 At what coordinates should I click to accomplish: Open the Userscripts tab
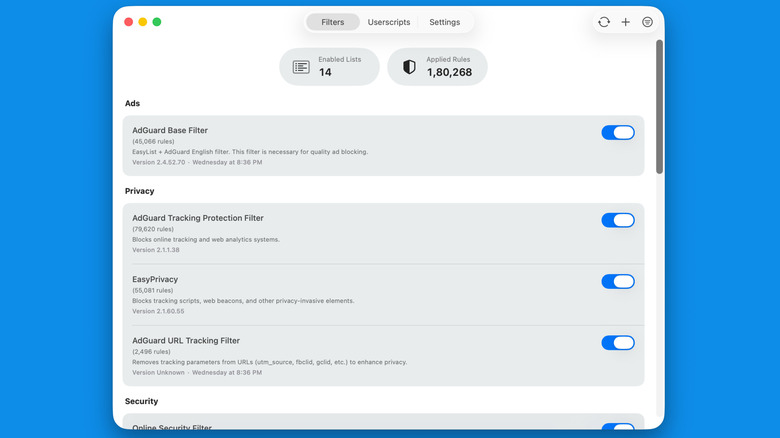coord(389,22)
